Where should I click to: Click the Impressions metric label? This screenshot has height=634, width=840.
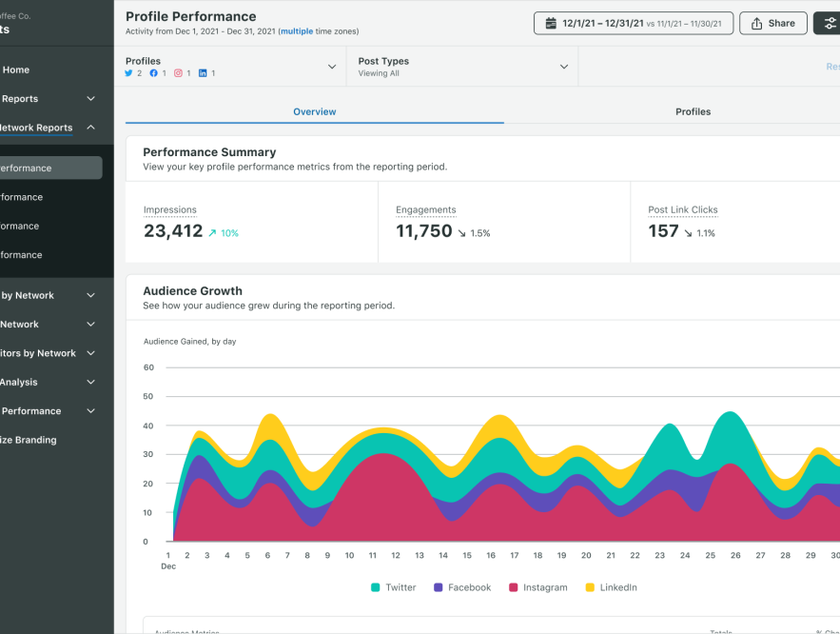pyautogui.click(x=170, y=209)
